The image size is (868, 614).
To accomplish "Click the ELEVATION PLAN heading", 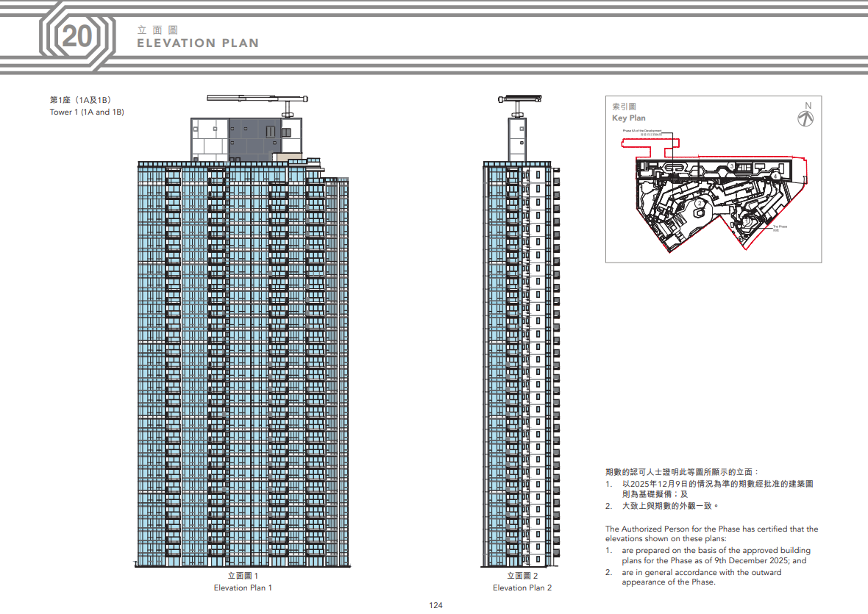I will point(198,43).
